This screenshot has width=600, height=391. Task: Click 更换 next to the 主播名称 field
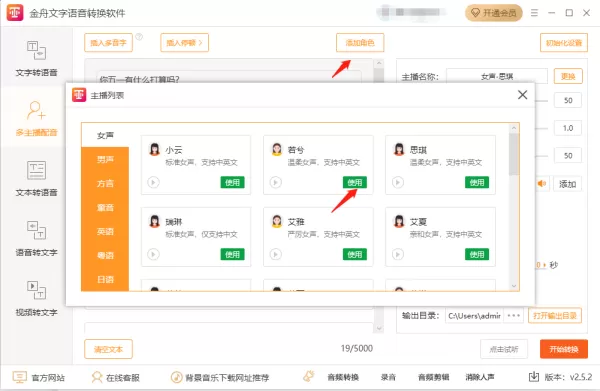pos(568,76)
